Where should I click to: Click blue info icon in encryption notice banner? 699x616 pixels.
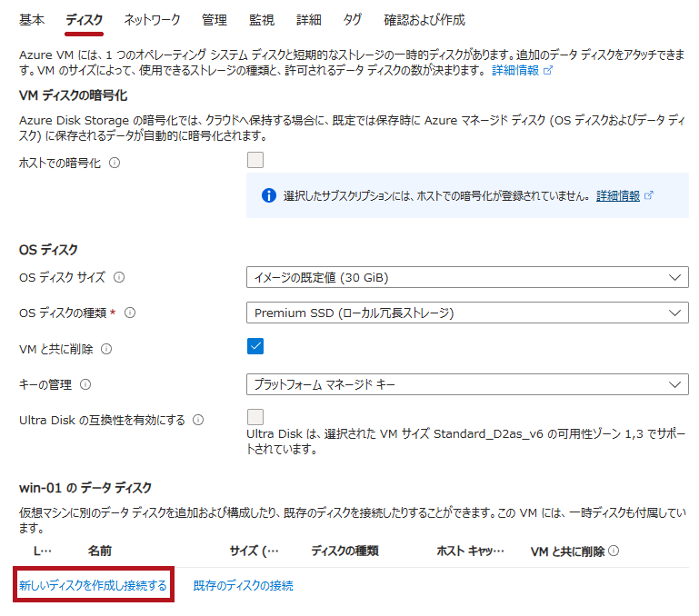[268, 195]
